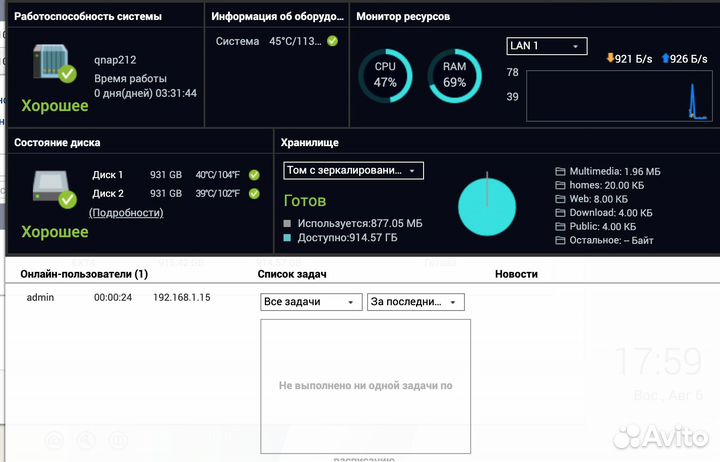The height and width of the screenshot is (462, 720).
Task: Click the storage usage pie chart
Action: coord(487,207)
